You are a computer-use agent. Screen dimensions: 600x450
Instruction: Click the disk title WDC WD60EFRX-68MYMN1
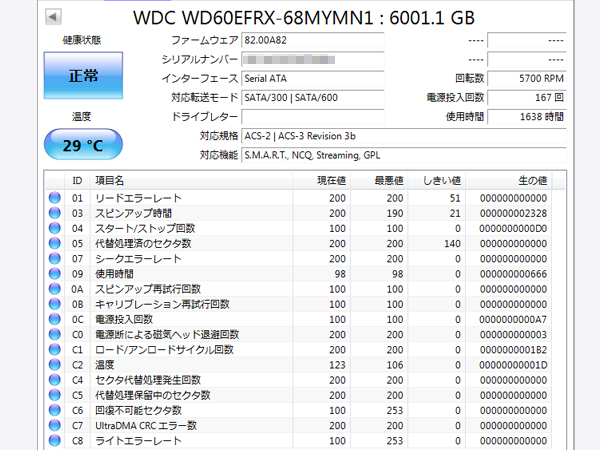point(253,18)
